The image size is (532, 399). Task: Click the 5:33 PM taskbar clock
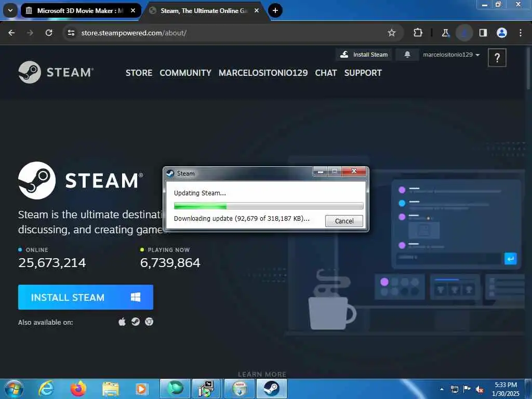(506, 389)
